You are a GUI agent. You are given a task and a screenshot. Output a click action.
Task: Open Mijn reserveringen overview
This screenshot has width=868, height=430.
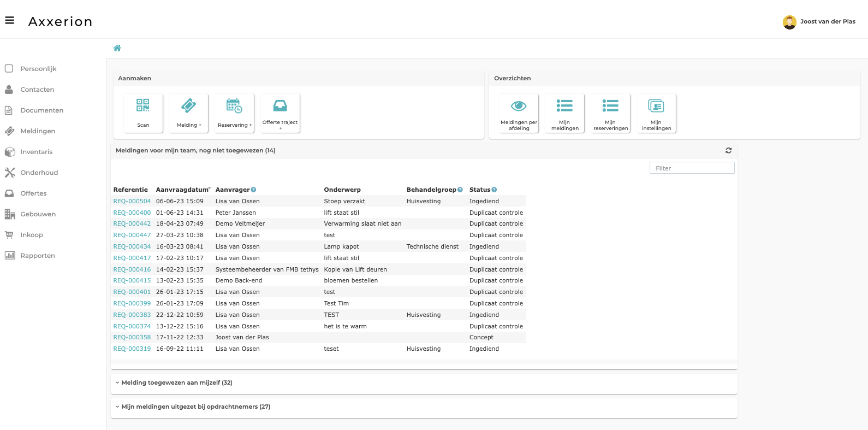click(610, 113)
